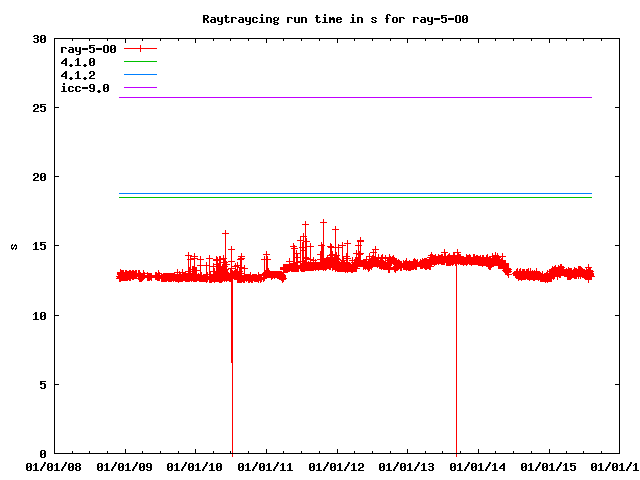The image size is (640, 480).
Task: Click the red plus marker legend sample
Action: pos(141,48)
